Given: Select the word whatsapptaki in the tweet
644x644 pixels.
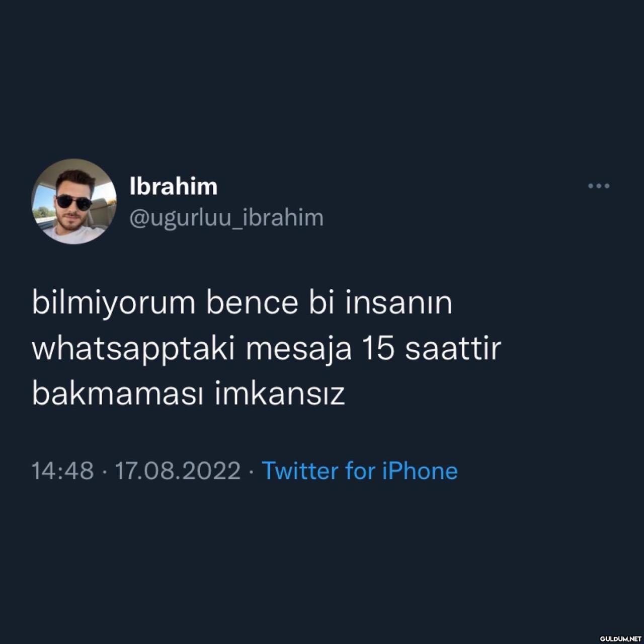Looking at the screenshot, I should [x=133, y=349].
